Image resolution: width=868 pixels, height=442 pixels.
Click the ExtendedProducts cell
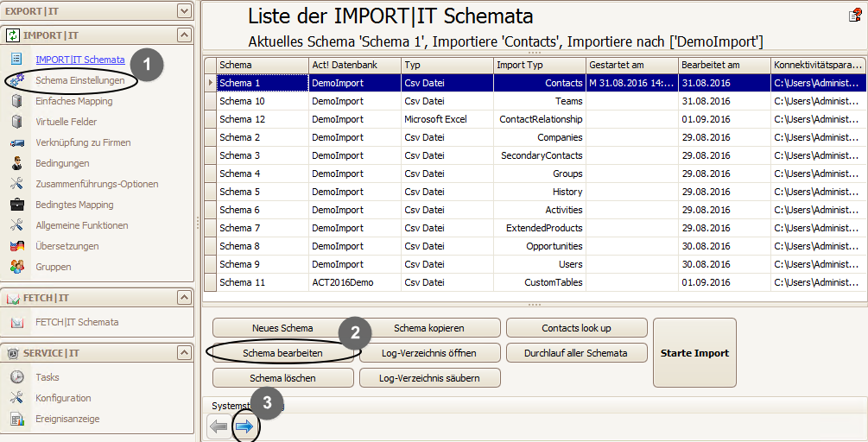point(540,228)
